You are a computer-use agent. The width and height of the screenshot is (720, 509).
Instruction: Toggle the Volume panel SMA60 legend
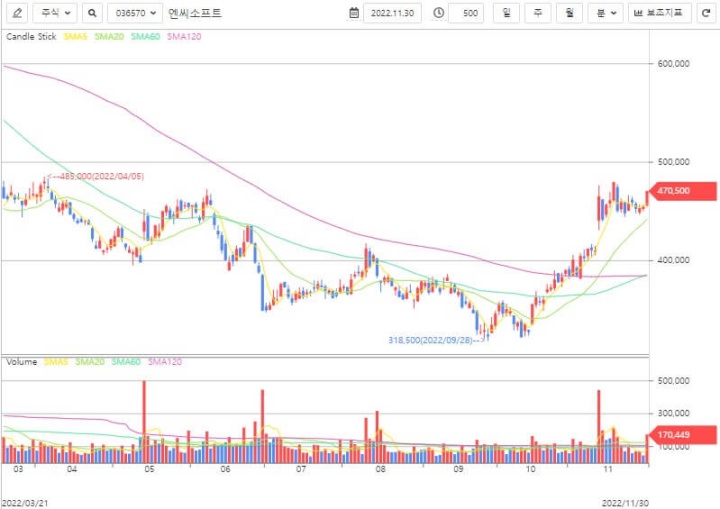pyautogui.click(x=126, y=362)
